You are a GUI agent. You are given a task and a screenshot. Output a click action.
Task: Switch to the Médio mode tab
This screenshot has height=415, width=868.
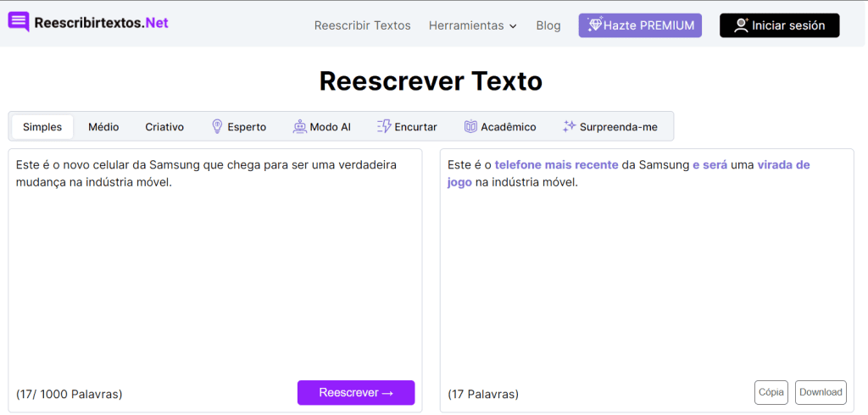pos(103,127)
